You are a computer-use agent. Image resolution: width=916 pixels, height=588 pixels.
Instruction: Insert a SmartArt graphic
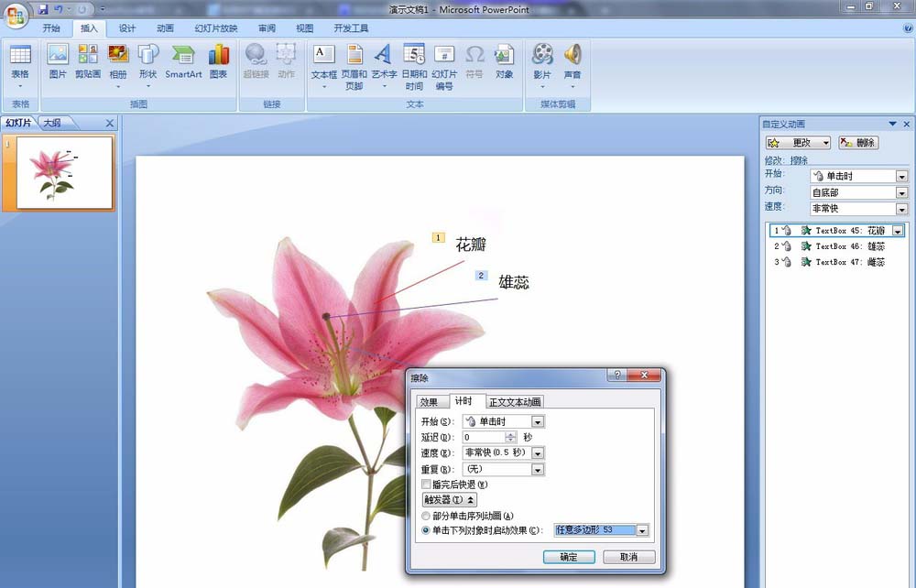tap(183, 61)
